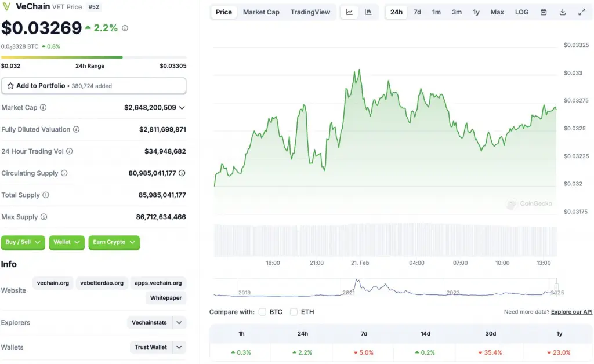Show Fully Diluted Valuation info icon
The height and width of the screenshot is (364, 594).
pyautogui.click(x=76, y=129)
